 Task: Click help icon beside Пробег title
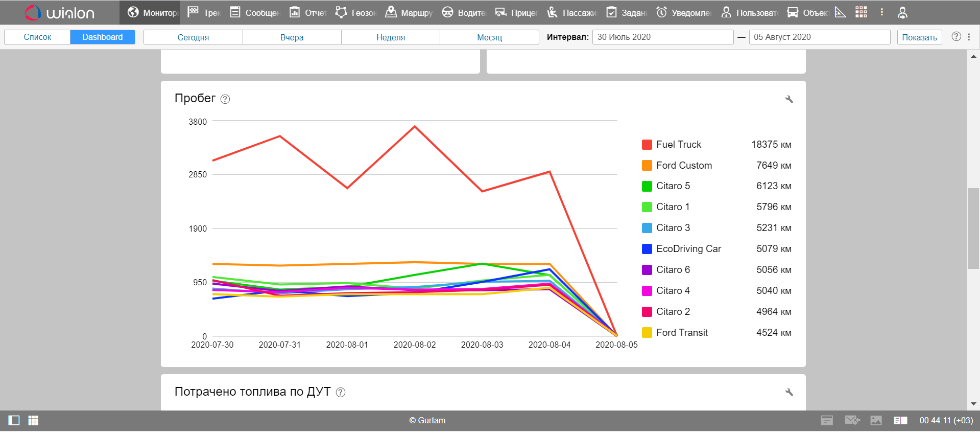[225, 99]
